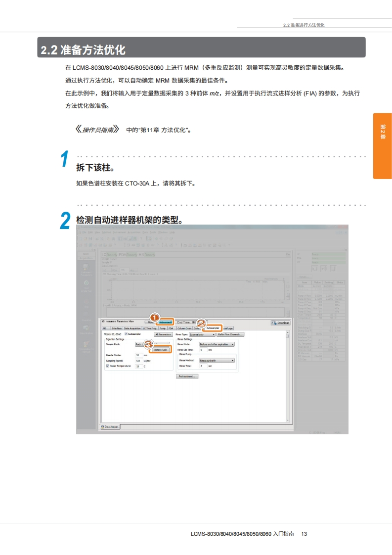Switch to the Data Acquisition tab

[132, 328]
